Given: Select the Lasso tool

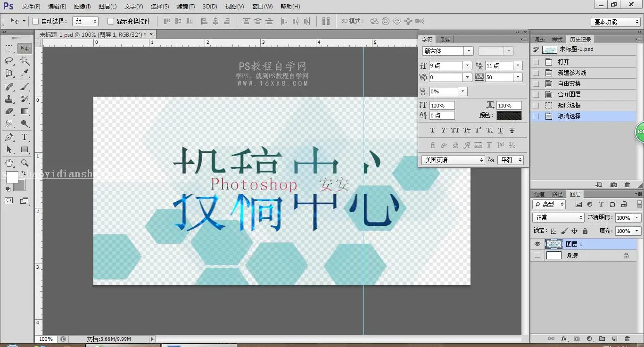Looking at the screenshot, I should coord(9,61).
